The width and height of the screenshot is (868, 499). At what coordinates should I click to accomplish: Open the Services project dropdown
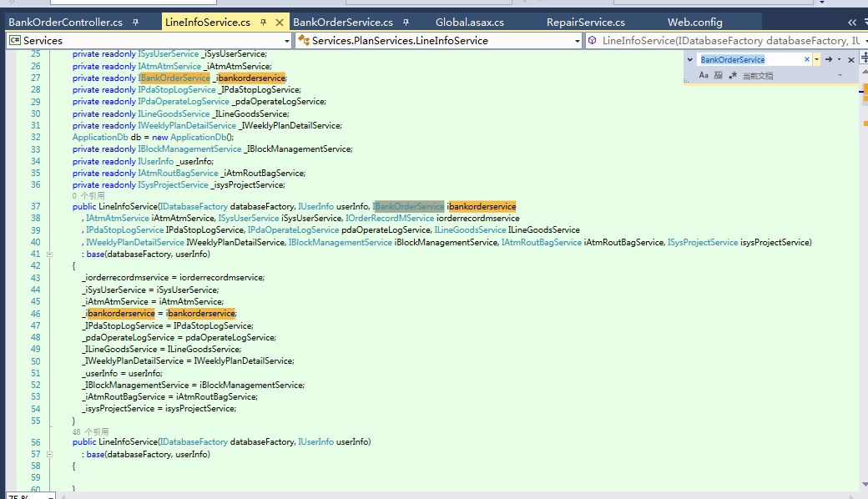coord(287,40)
